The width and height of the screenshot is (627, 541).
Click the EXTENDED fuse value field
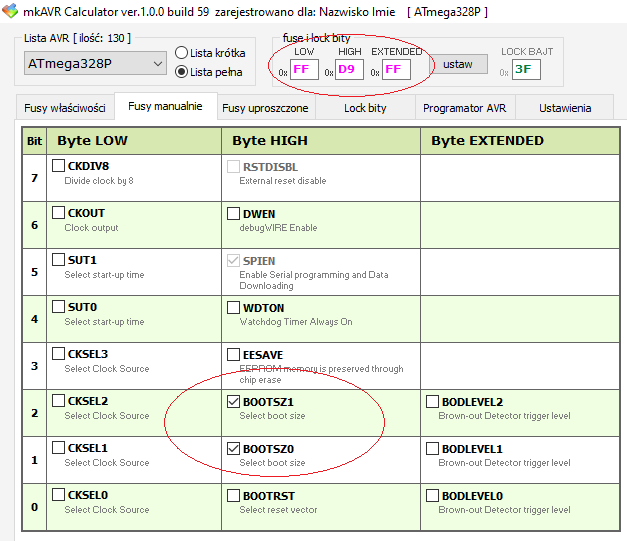pos(396,70)
